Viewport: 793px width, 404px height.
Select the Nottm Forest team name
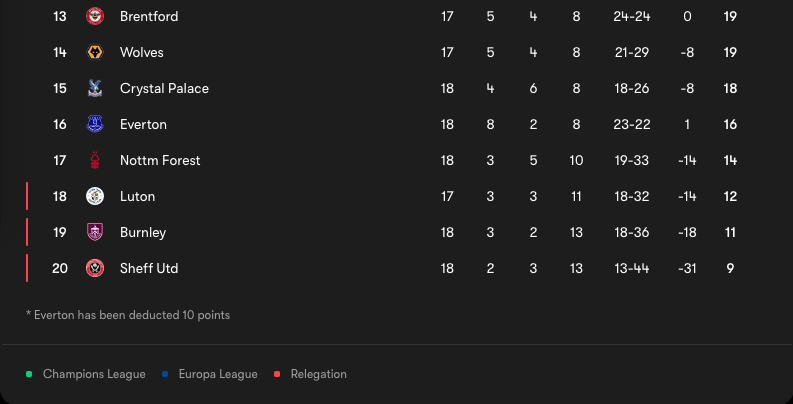click(160, 160)
